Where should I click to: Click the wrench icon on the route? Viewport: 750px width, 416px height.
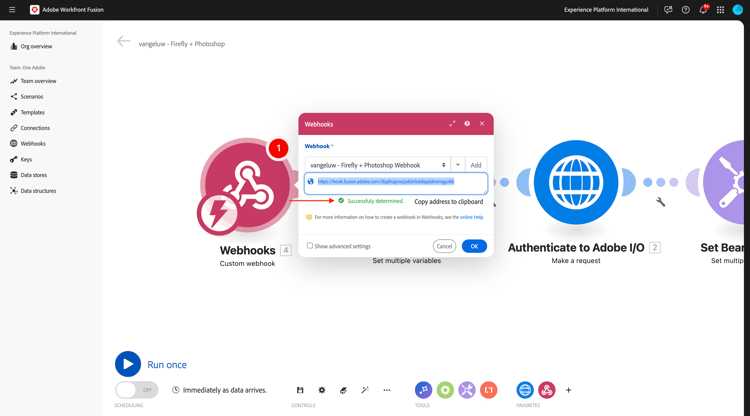[x=661, y=202]
